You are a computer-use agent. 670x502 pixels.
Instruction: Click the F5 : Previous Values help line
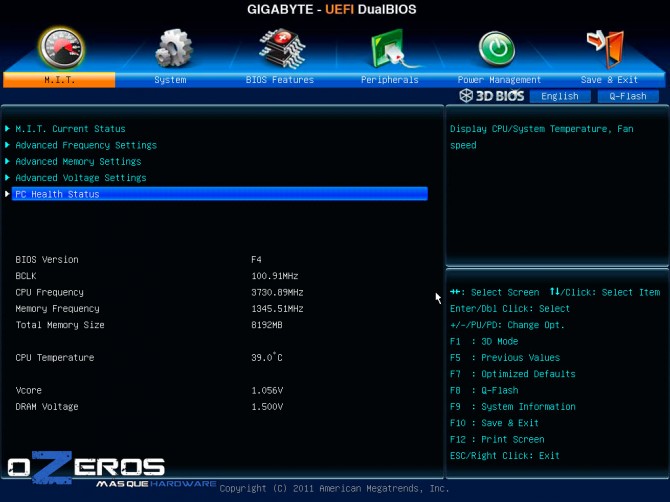505,358
